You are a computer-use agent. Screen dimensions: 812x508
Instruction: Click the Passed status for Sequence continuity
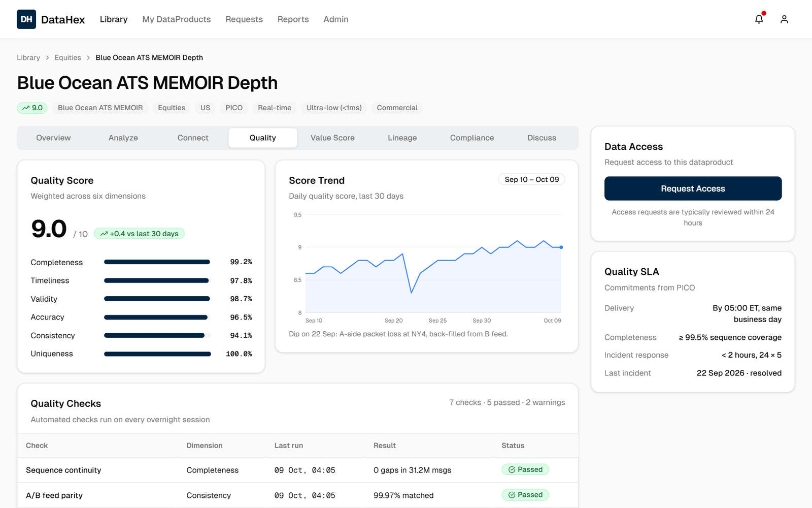point(525,469)
